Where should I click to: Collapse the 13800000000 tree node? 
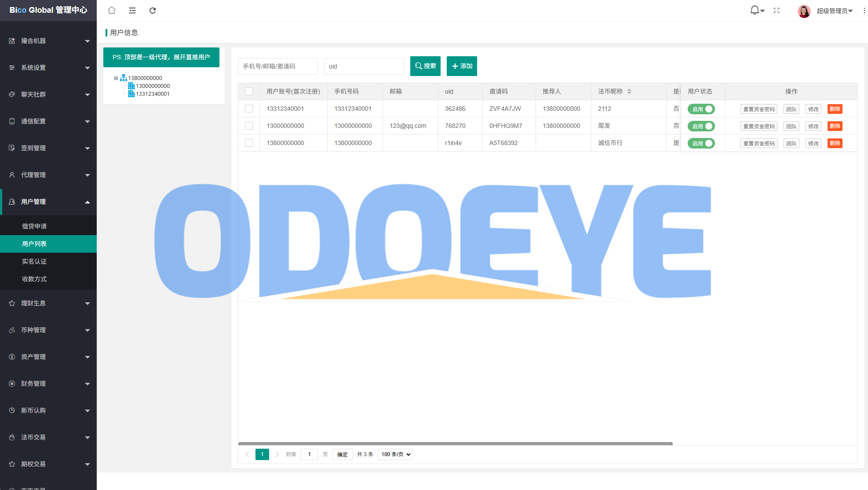(116, 78)
